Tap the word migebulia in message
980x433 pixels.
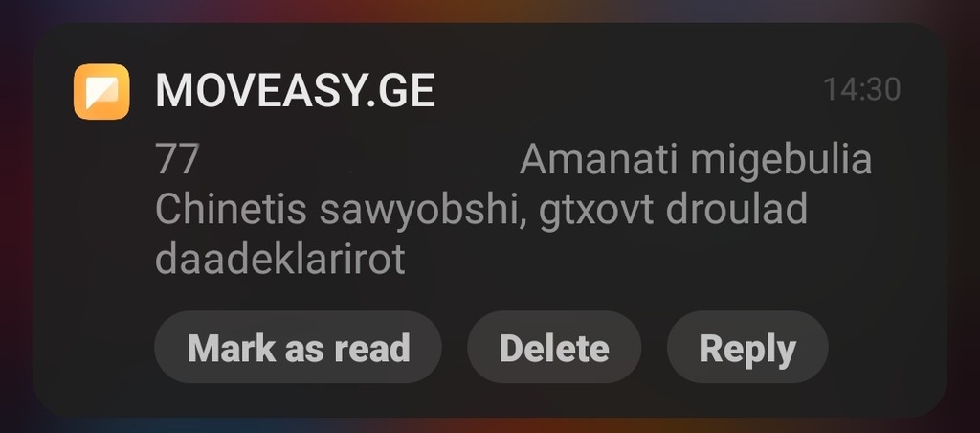point(781,160)
